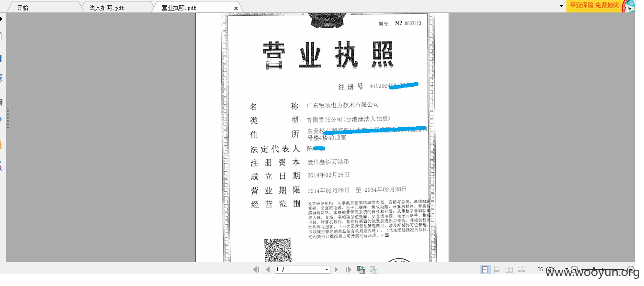Click the serial number 0037513
Screen dimensions: 644x286
(413, 23)
